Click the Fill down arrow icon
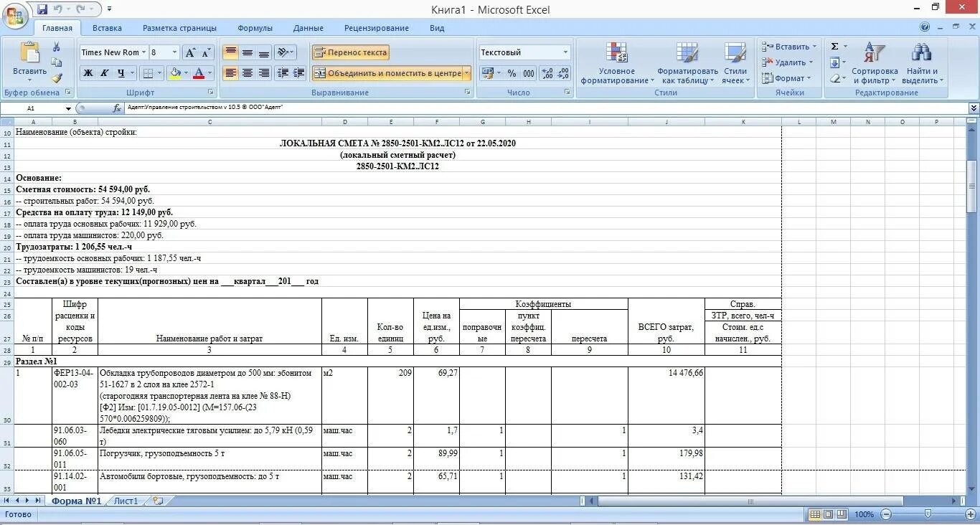Image resolution: width=980 pixels, height=525 pixels. pos(835,62)
